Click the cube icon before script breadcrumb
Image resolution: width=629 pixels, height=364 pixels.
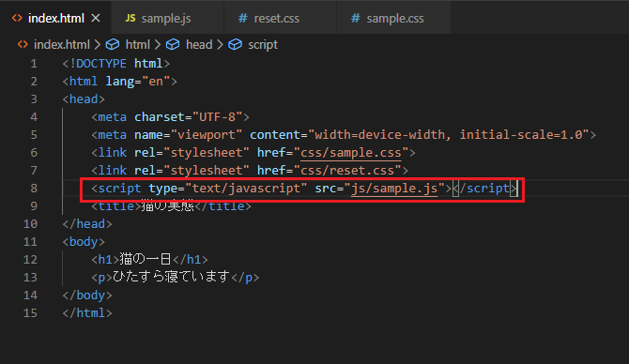click(235, 44)
